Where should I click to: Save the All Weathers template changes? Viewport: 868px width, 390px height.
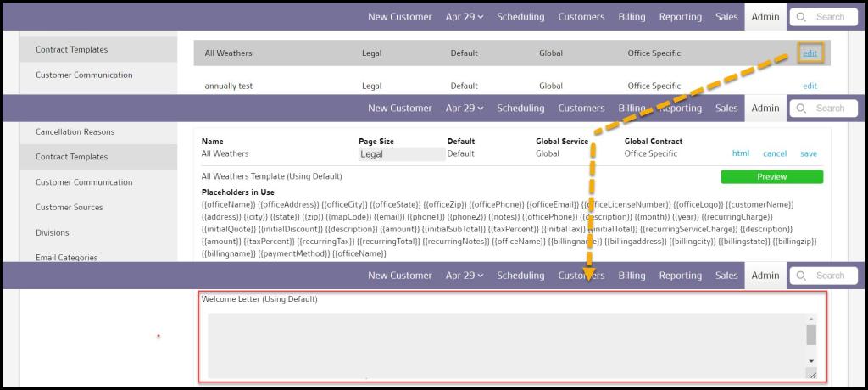pyautogui.click(x=808, y=153)
